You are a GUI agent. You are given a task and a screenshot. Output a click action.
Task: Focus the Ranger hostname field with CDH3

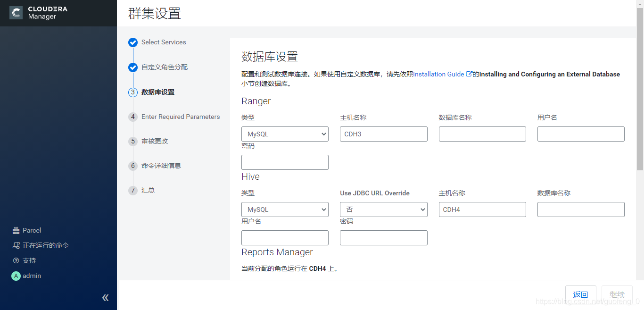[x=384, y=134]
